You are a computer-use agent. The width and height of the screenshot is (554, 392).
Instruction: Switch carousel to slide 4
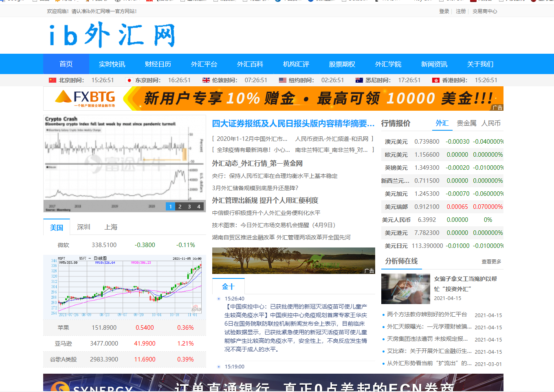tap(199, 206)
